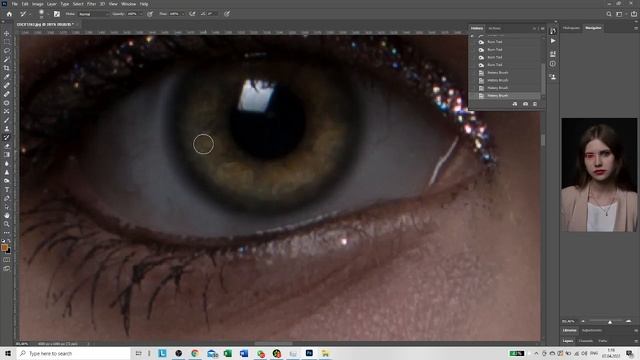640x360 pixels.
Task: Change the screen mode icon
Action: point(7,269)
